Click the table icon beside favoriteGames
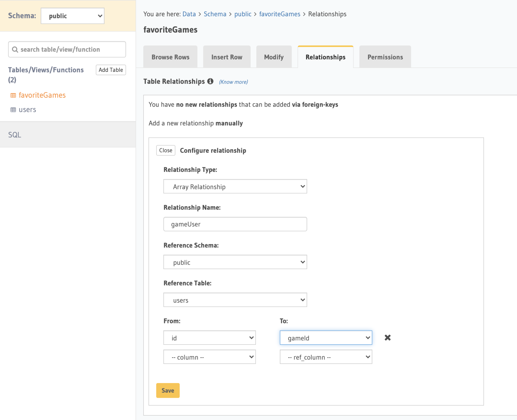Image resolution: width=517 pixels, height=420 pixels. pos(13,95)
